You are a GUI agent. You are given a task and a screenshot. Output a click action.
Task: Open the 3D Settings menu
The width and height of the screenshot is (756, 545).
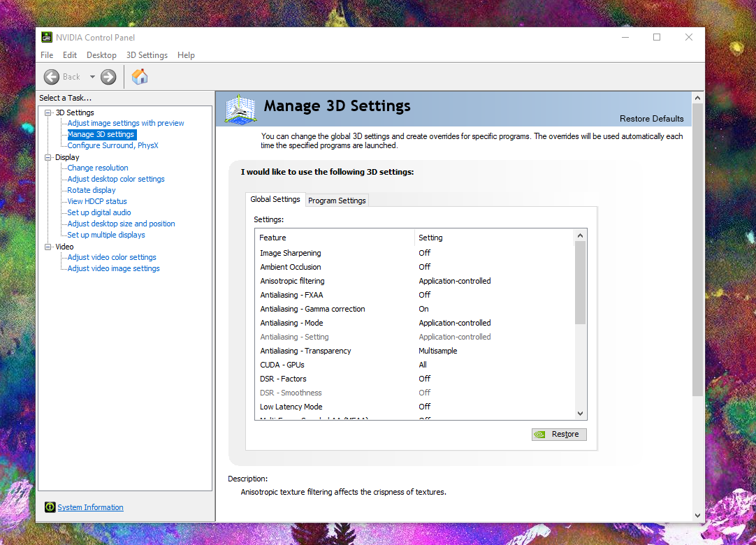(x=147, y=55)
